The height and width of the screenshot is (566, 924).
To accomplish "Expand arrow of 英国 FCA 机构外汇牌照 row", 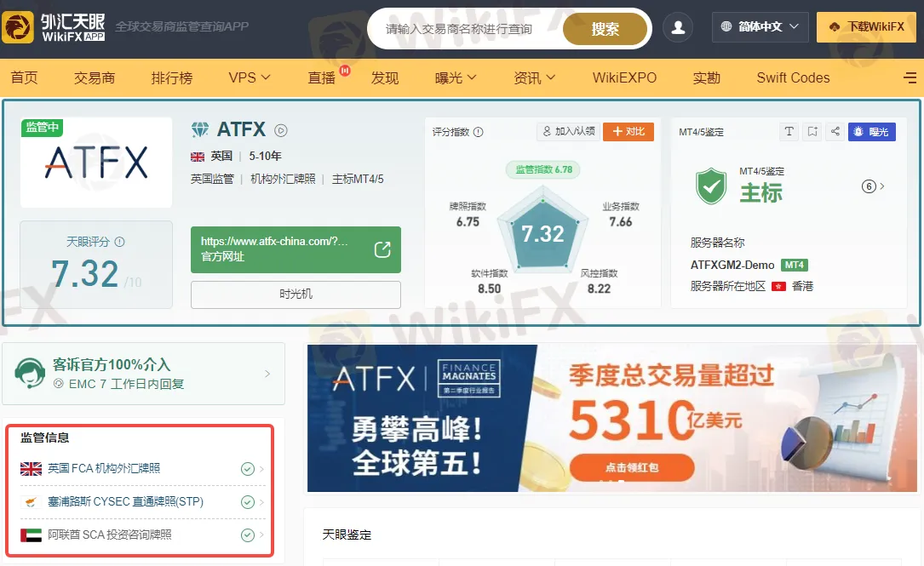I will tap(261, 470).
